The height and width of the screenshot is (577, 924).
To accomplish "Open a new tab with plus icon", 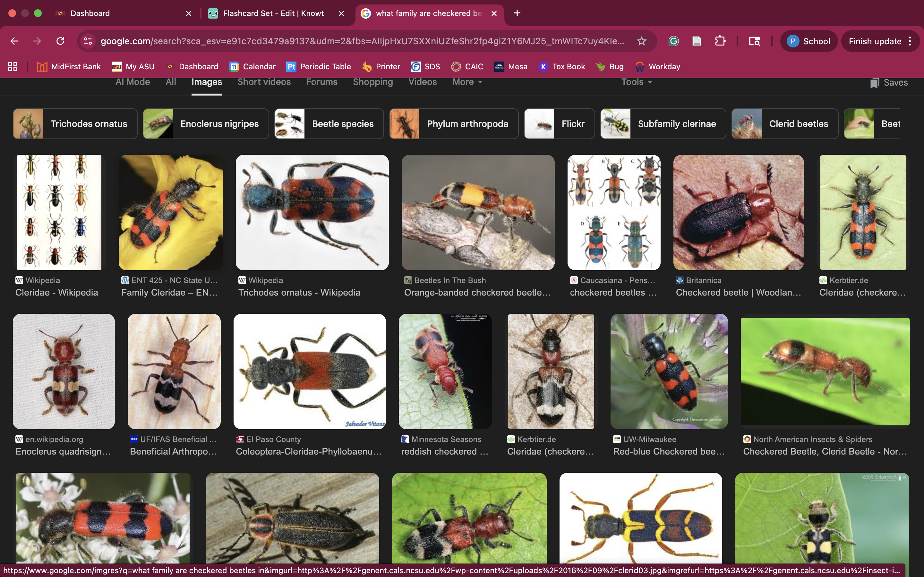I will [517, 13].
